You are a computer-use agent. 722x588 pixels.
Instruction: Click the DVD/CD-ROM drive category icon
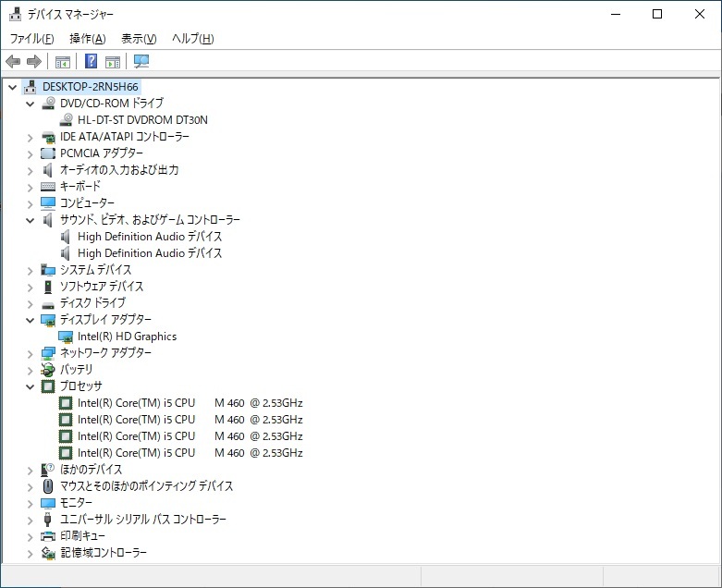click(x=48, y=104)
